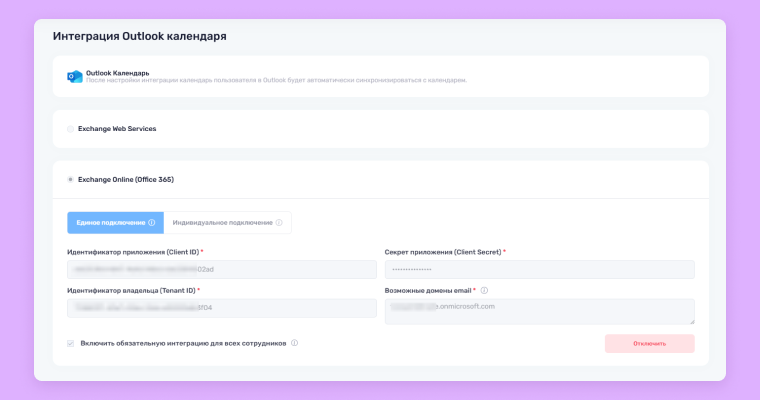This screenshot has height=400, width=760.
Task: Click the Интеграция Outlook календаря heading
Action: point(140,36)
